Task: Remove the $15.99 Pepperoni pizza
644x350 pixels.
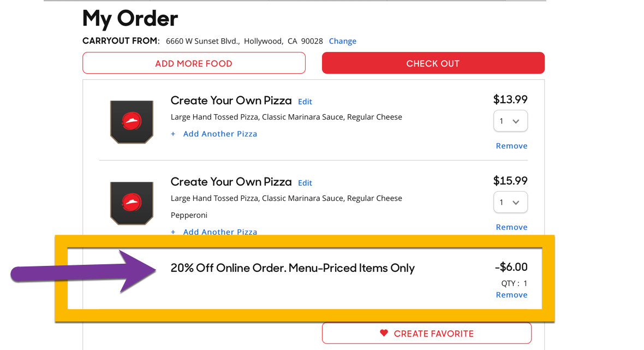Action: tap(511, 227)
